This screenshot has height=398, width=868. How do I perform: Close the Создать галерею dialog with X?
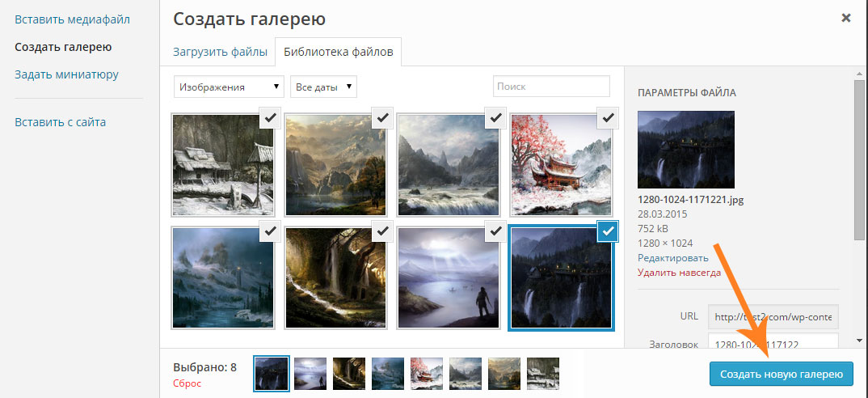coord(846,19)
